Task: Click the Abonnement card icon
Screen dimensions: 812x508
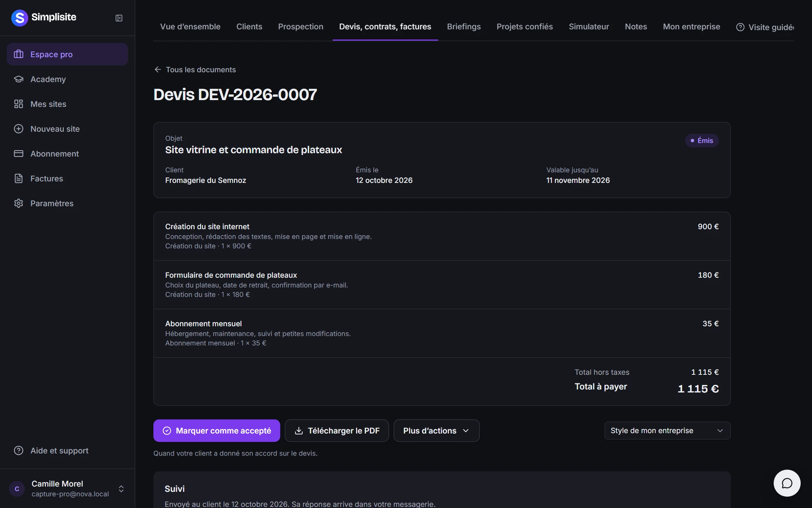Action: (18, 154)
